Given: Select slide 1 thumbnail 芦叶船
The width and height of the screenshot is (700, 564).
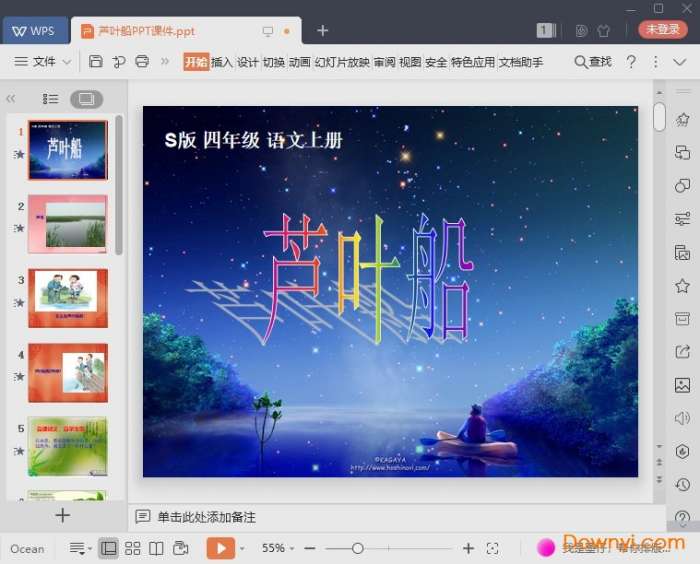Looking at the screenshot, I should click(x=68, y=150).
